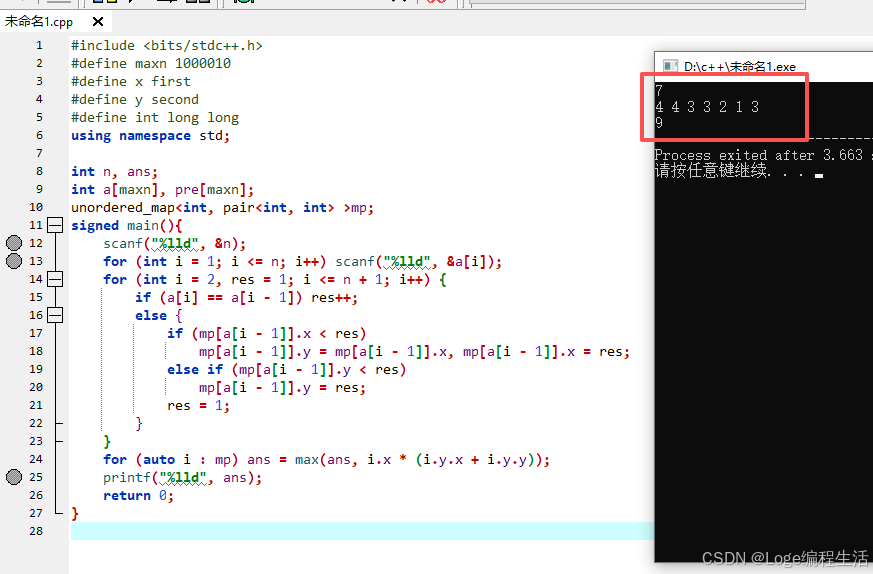The height and width of the screenshot is (574, 873).
Task: Place cursor on 'int a[maxn], pre[maxn];' line
Action: tap(163, 189)
